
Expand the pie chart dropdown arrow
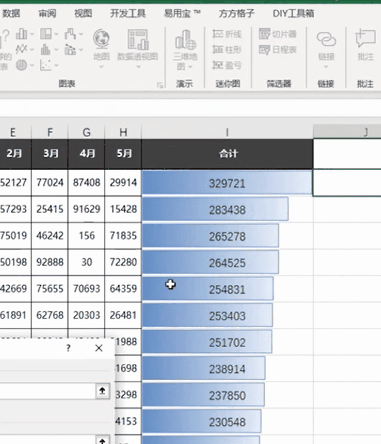tap(32, 65)
